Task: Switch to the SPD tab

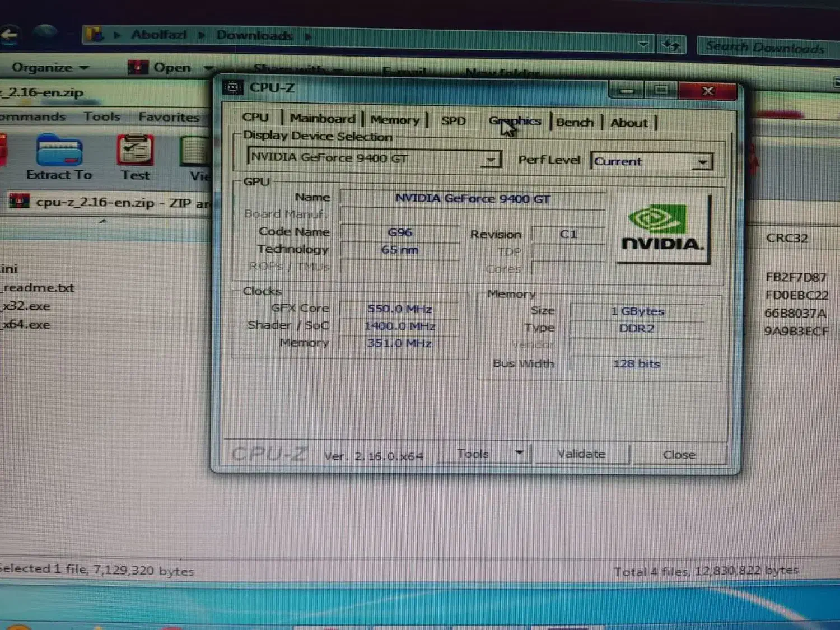Action: [453, 120]
